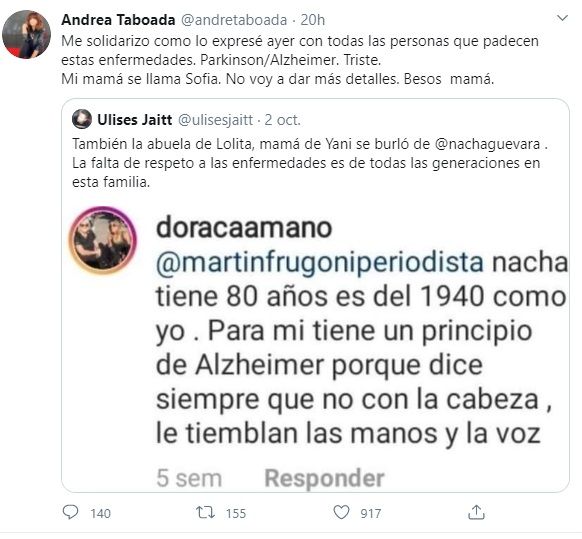582x539 pixels.
Task: Open the 20h tweet timestamp
Action: (313, 20)
